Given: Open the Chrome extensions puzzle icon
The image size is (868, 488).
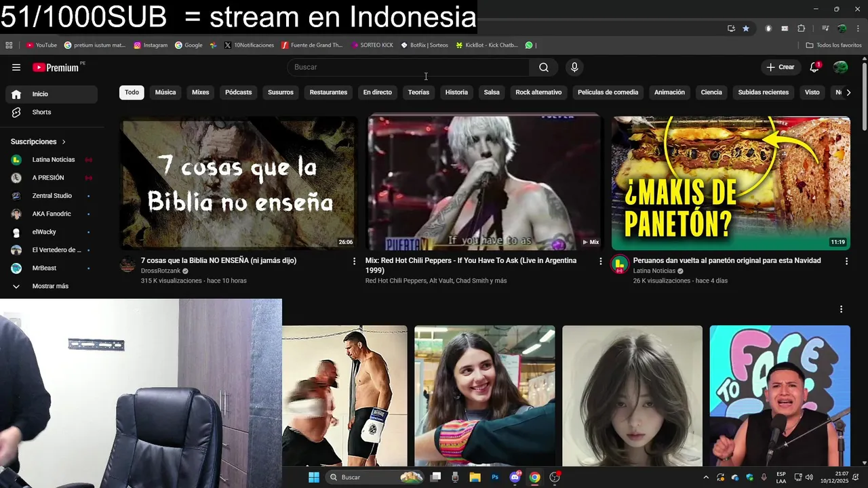Looking at the screenshot, I should pos(802,28).
